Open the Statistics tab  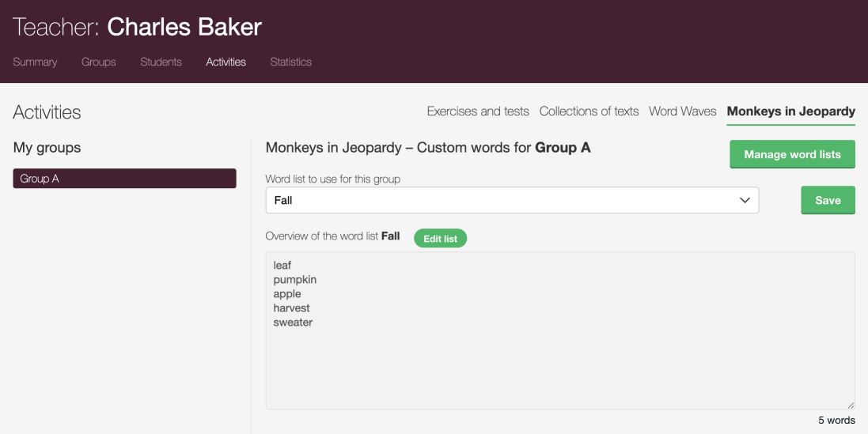coord(290,62)
